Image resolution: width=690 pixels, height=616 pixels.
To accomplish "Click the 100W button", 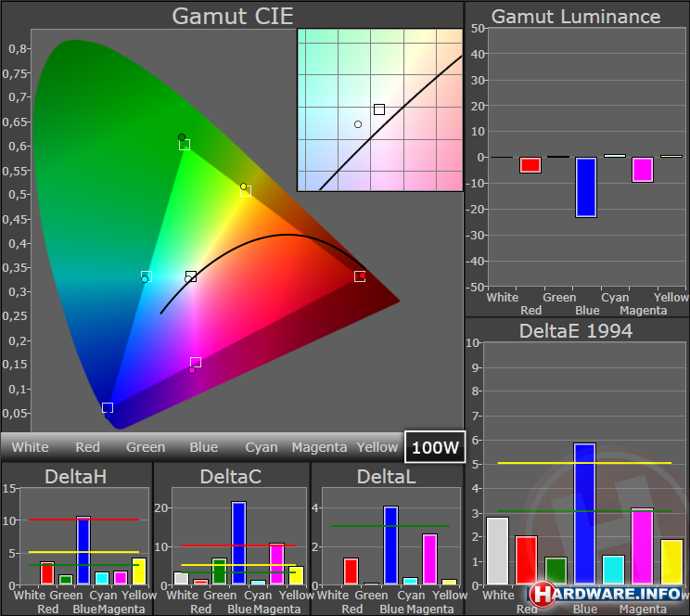I will pyautogui.click(x=435, y=447).
